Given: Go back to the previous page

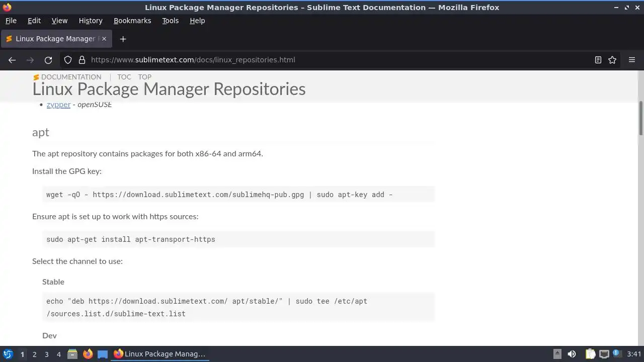Looking at the screenshot, I should click(12, 60).
